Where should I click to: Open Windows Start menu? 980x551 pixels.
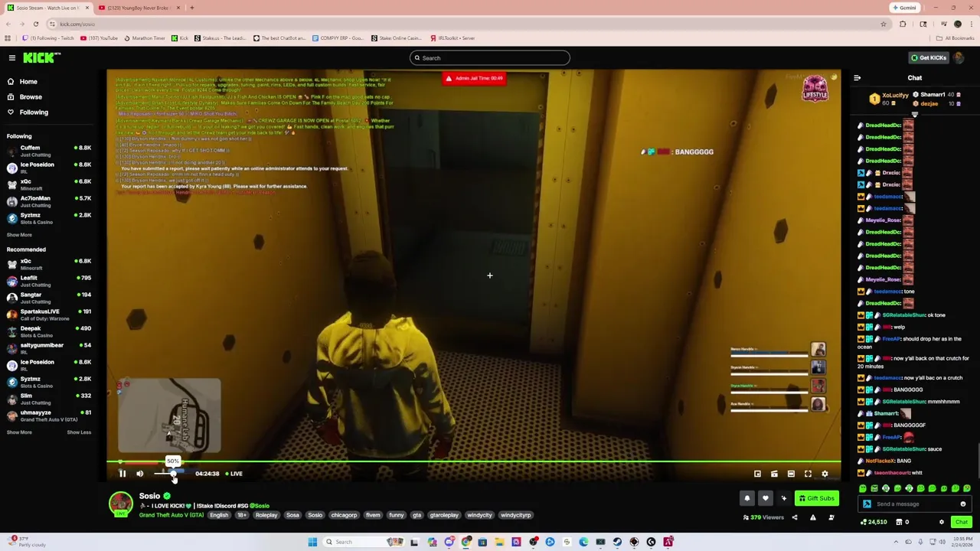(312, 542)
